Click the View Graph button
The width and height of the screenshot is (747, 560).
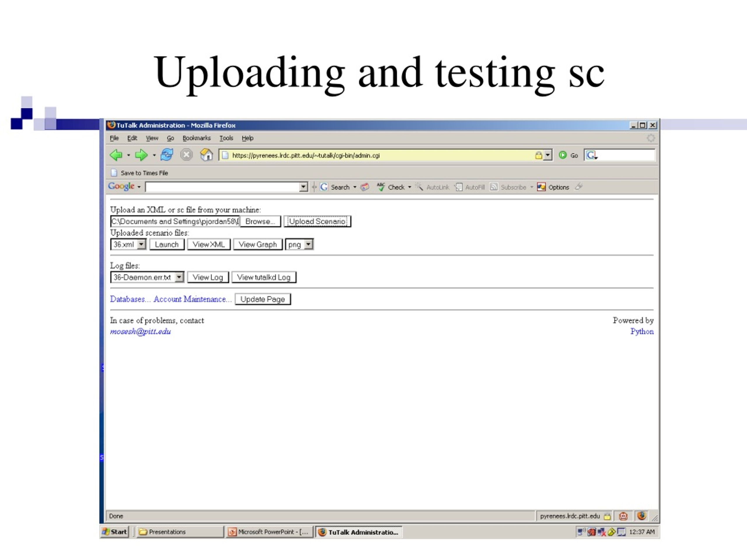coord(258,244)
